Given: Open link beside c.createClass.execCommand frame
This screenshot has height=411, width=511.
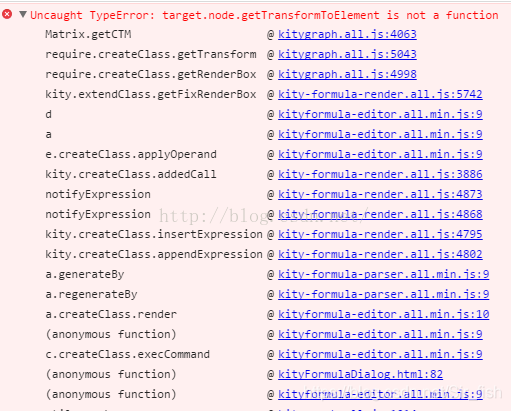Looking at the screenshot, I should 380,354.
